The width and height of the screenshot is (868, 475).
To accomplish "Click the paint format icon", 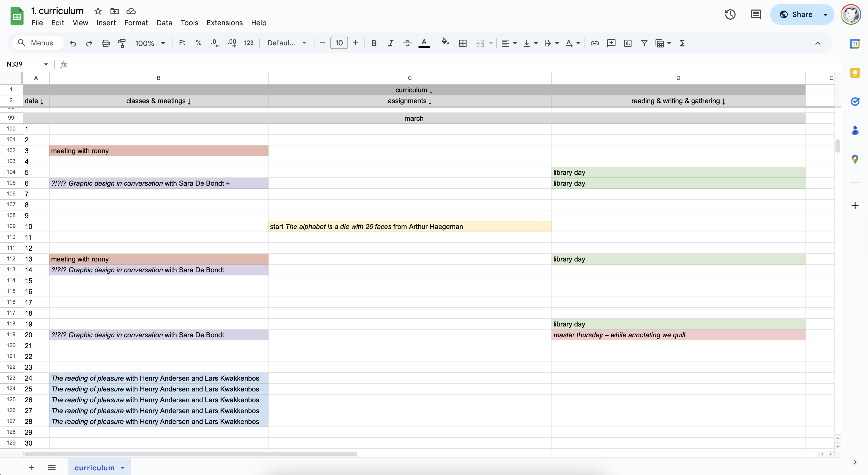I will 122,43.
